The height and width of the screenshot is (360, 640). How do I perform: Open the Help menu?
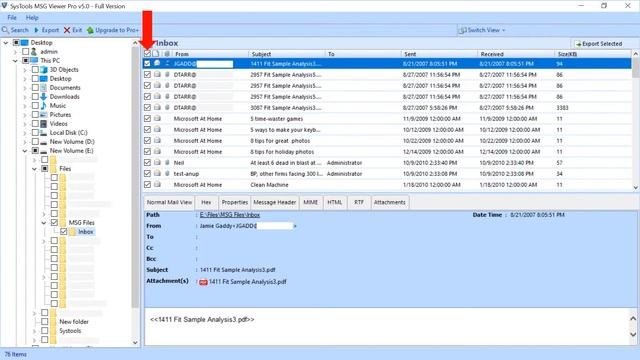32,18
